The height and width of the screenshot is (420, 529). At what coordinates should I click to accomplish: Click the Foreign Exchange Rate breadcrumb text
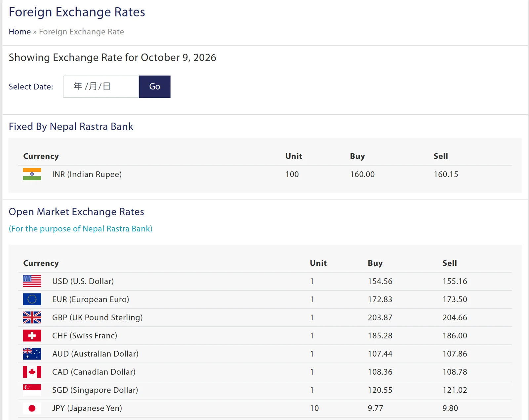point(81,32)
